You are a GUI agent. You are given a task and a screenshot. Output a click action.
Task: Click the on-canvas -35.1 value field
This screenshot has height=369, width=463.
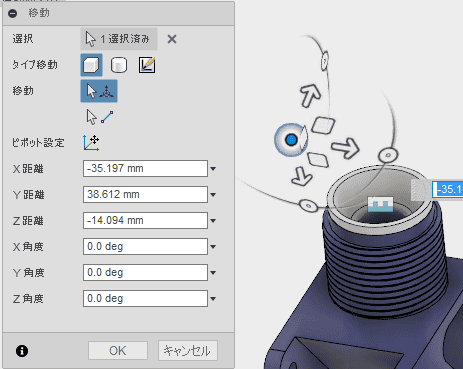(448, 190)
